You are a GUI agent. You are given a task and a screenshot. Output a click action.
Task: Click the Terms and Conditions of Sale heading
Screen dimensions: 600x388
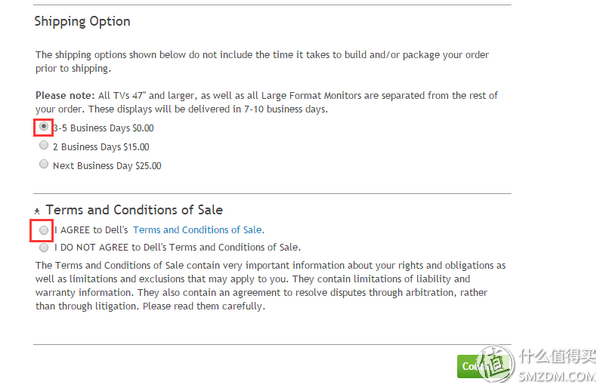134,210
